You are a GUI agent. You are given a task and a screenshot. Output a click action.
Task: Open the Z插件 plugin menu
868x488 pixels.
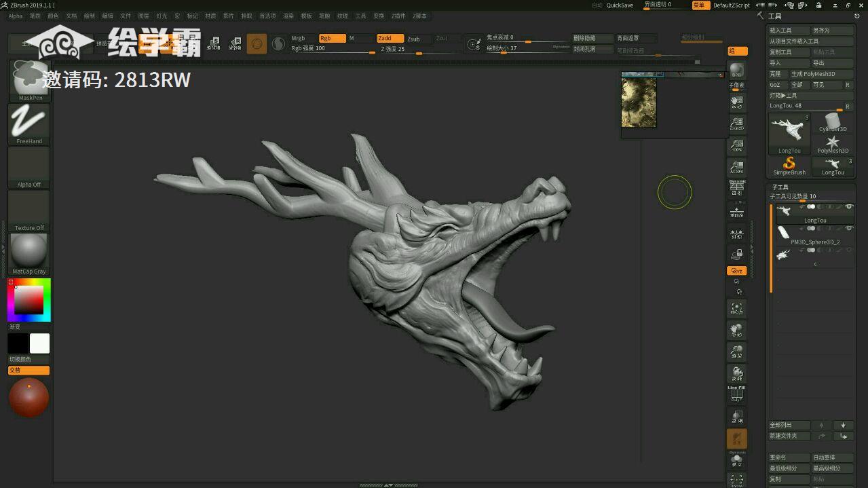398,16
